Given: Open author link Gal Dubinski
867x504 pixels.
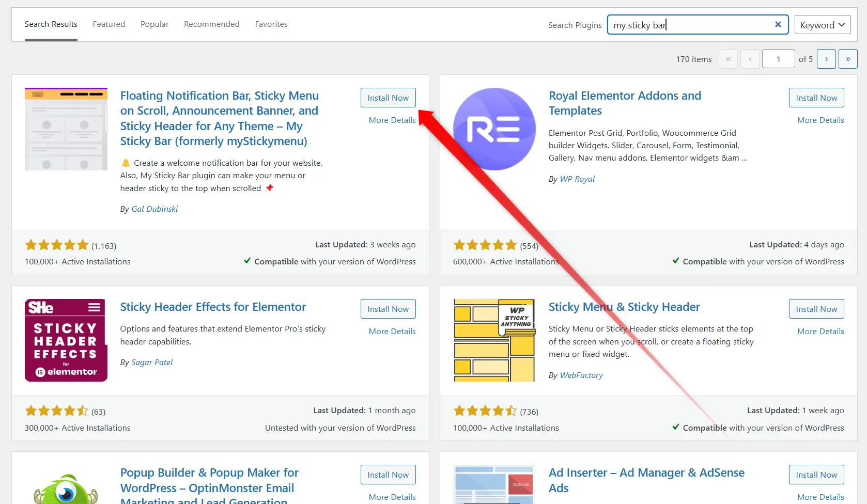Looking at the screenshot, I should point(154,209).
